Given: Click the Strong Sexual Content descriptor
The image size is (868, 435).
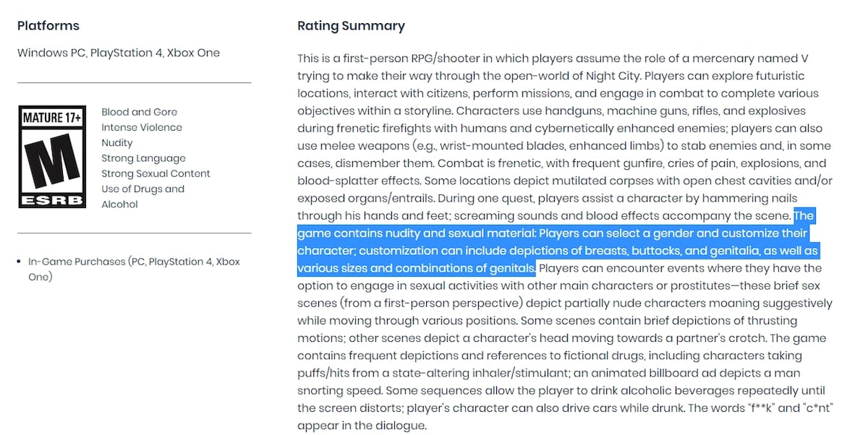Looking at the screenshot, I should 156,173.
